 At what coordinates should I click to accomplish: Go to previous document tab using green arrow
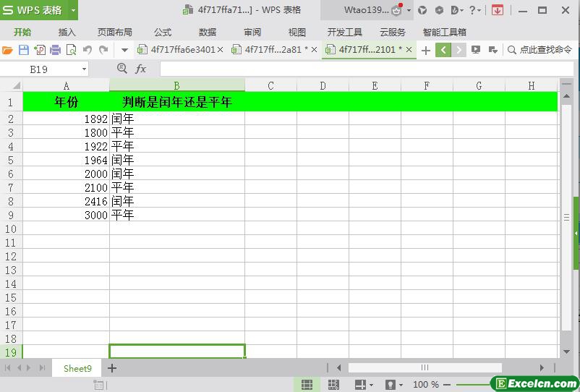coord(443,50)
